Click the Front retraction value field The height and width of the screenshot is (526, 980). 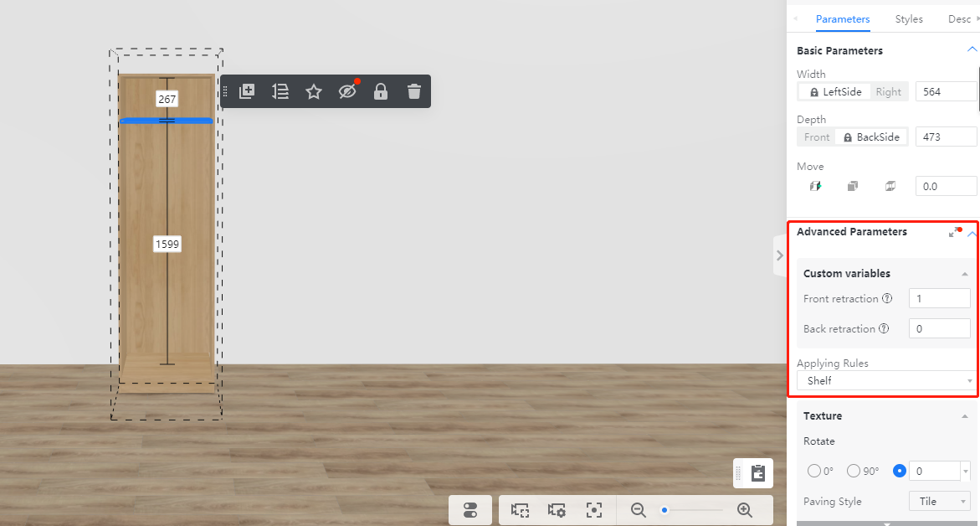point(939,298)
